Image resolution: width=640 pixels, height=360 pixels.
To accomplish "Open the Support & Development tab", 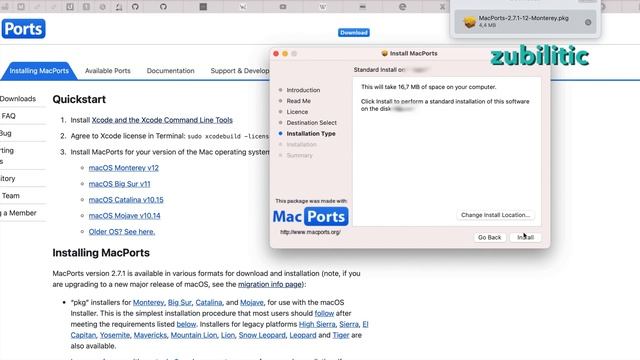I will (240, 71).
